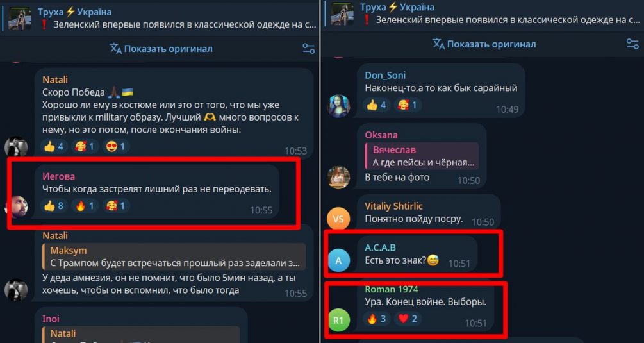Click fire reaction on Иегова's message
The image size is (644, 343).
85,206
